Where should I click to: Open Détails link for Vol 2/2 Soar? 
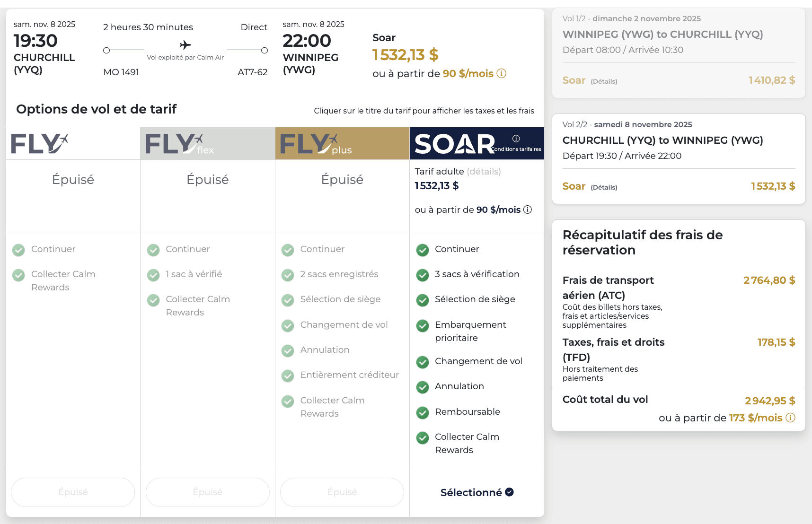[x=604, y=187]
